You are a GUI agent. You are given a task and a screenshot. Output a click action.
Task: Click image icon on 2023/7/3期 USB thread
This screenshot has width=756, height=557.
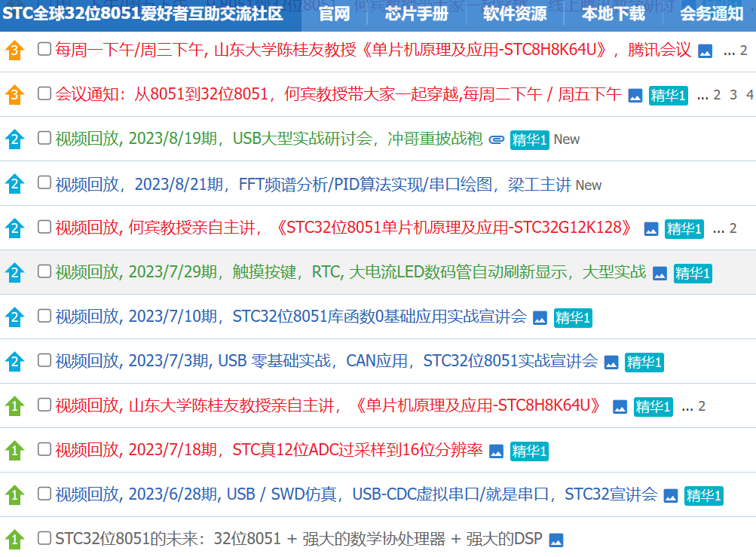611,363
